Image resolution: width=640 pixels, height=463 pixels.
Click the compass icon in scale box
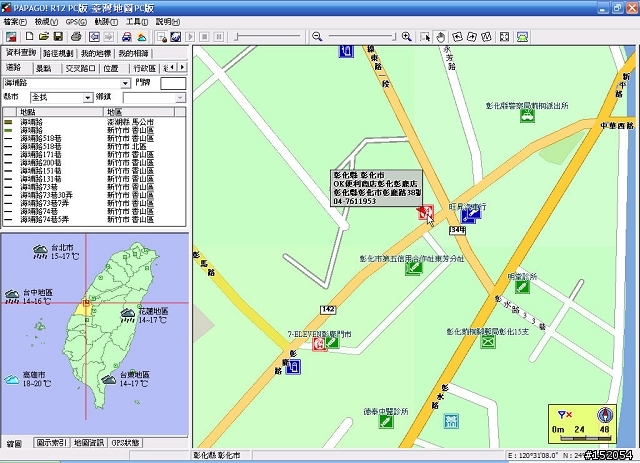pos(605,415)
